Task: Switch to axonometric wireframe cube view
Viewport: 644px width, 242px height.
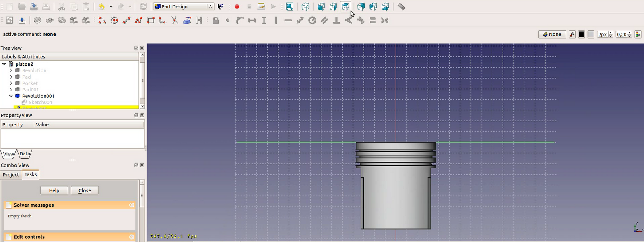Action: click(306, 7)
